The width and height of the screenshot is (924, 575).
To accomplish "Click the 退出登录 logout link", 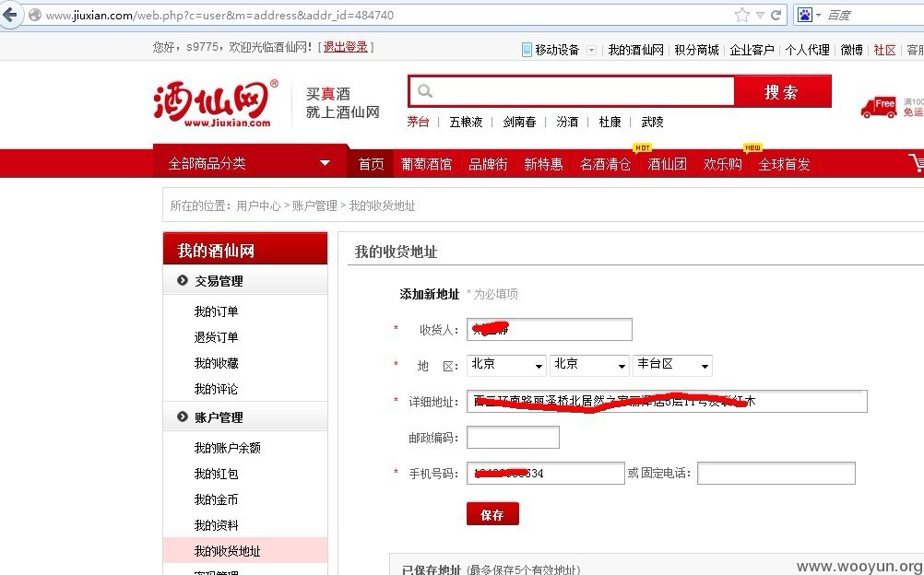I will point(345,47).
